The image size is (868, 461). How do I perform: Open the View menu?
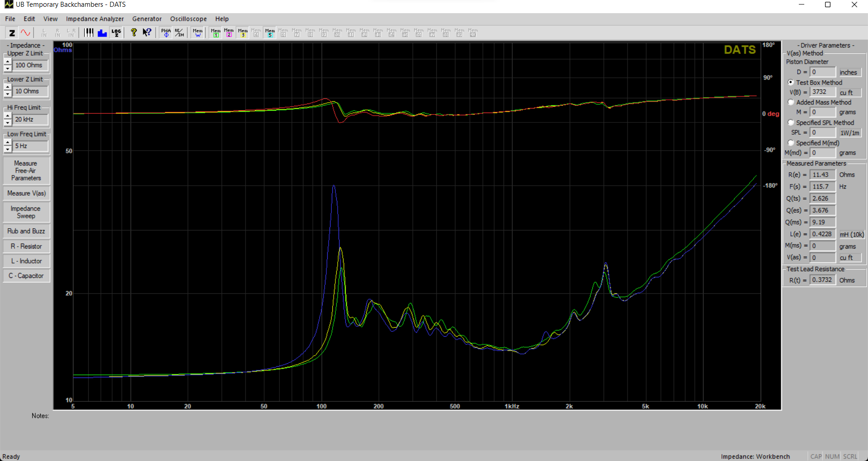[50, 19]
